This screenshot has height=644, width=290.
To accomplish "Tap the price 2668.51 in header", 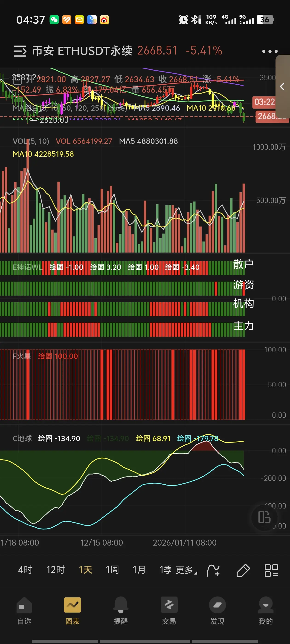I will [157, 51].
